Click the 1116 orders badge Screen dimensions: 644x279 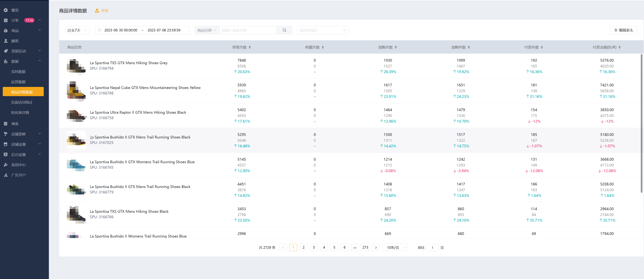(29, 20)
